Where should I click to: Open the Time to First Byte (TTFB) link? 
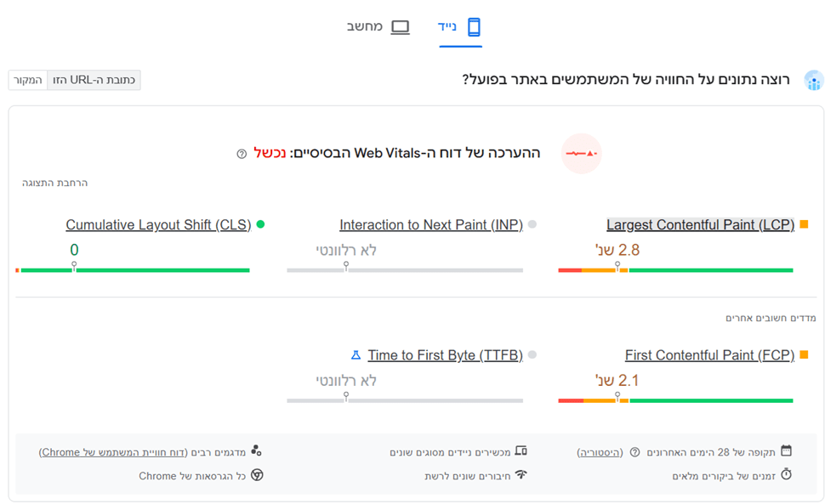(445, 355)
